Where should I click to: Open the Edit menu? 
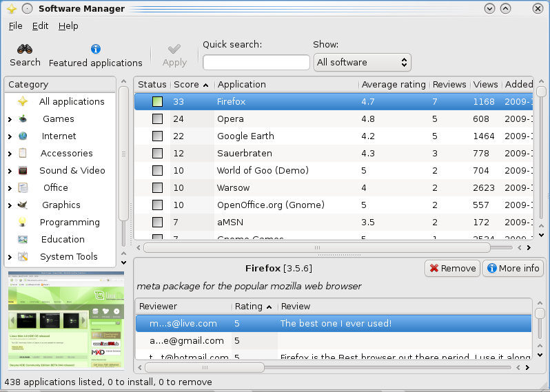tap(40, 25)
